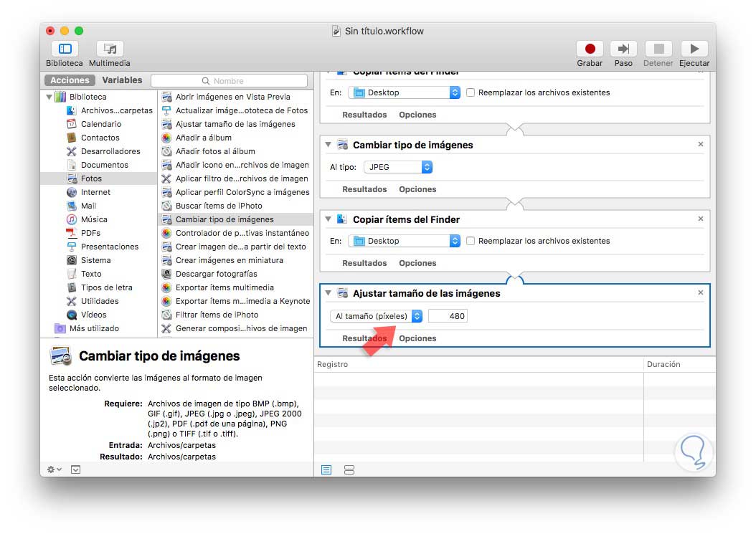The width and height of the screenshot is (756, 534).
Task: Collapse the Biblioteca tree
Action: (49, 97)
